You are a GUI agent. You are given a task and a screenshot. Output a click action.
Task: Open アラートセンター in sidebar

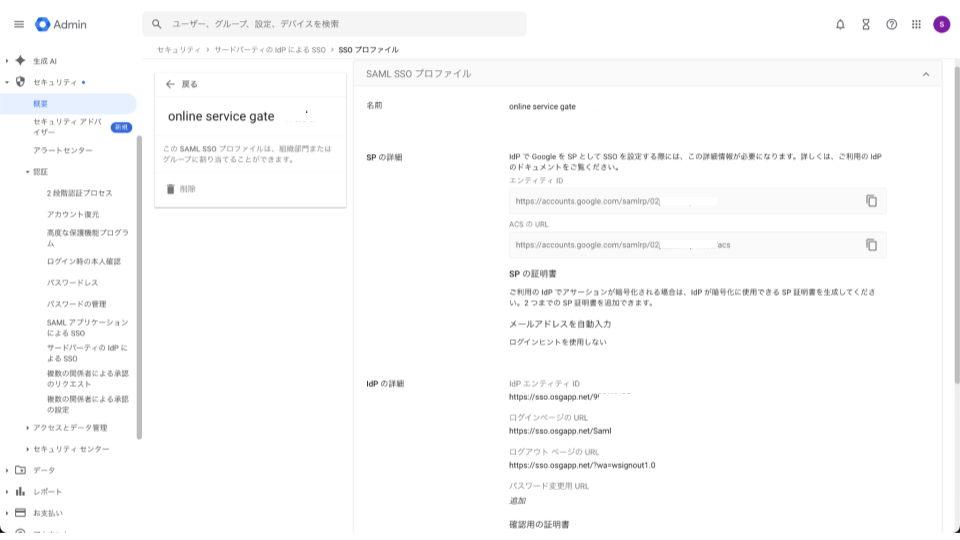63,151
